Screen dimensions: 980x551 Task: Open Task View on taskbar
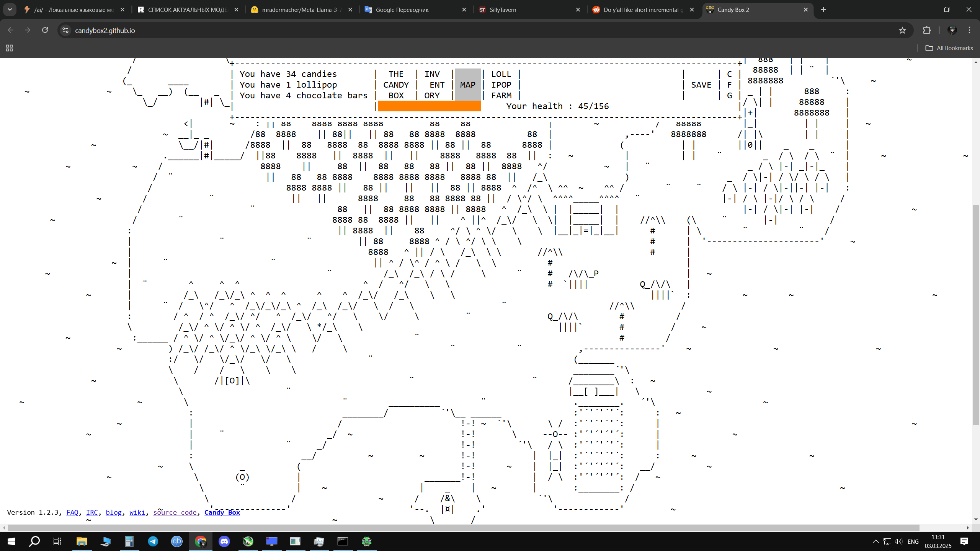click(x=57, y=541)
